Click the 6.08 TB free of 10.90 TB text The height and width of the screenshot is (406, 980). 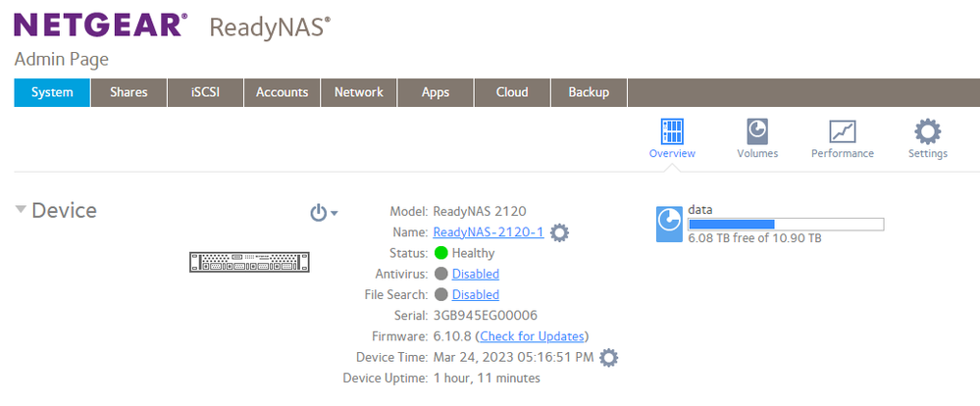click(x=754, y=238)
